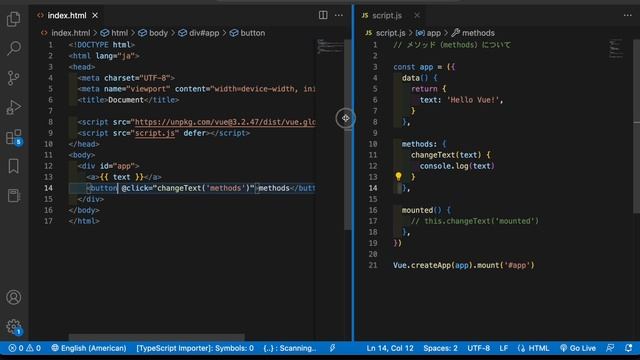Open the script.js src link on line 9

click(155, 133)
